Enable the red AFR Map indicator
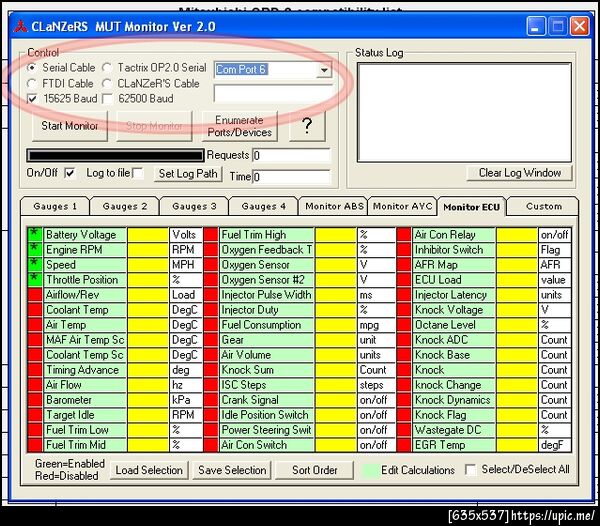 coord(404,265)
